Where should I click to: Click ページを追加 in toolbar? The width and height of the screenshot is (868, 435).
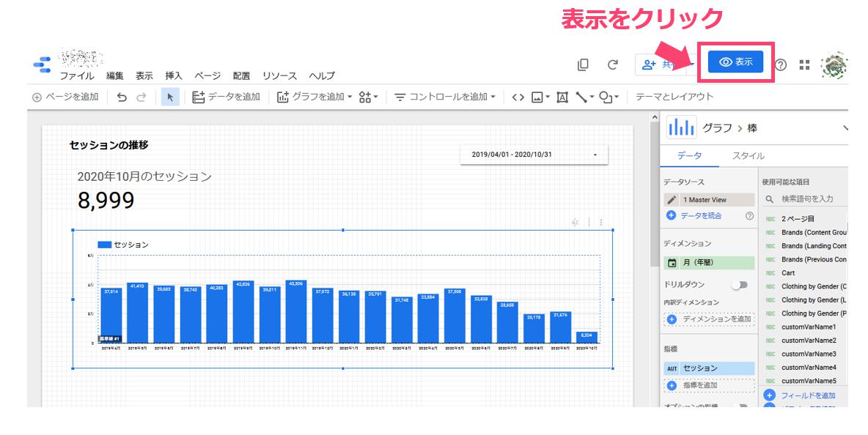point(65,97)
